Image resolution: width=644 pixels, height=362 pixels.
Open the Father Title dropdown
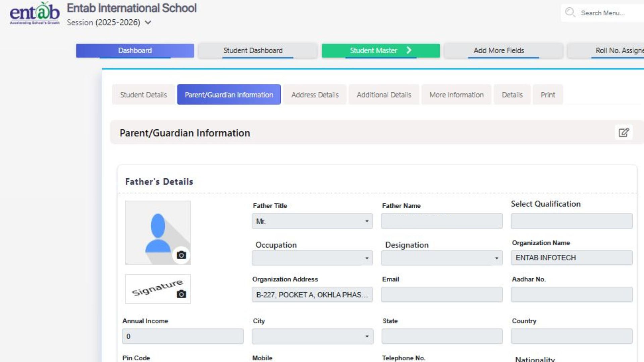click(312, 221)
